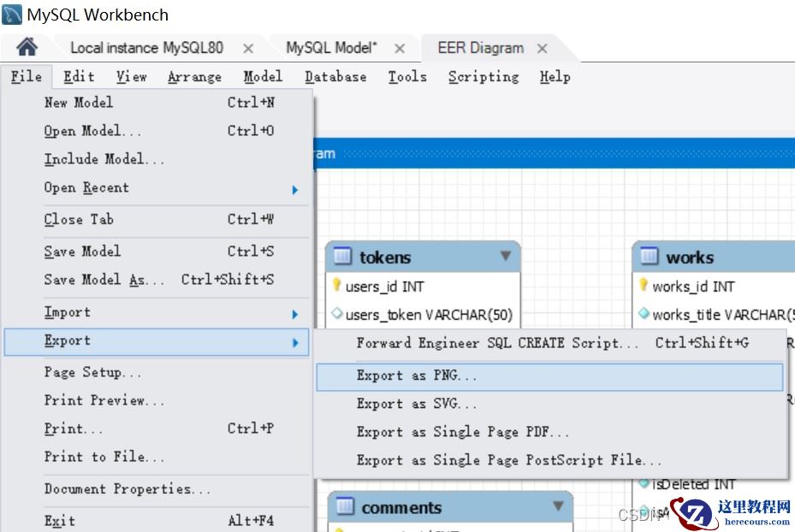Choose Save Model As menu entry
The image size is (795, 532).
[x=157, y=281]
